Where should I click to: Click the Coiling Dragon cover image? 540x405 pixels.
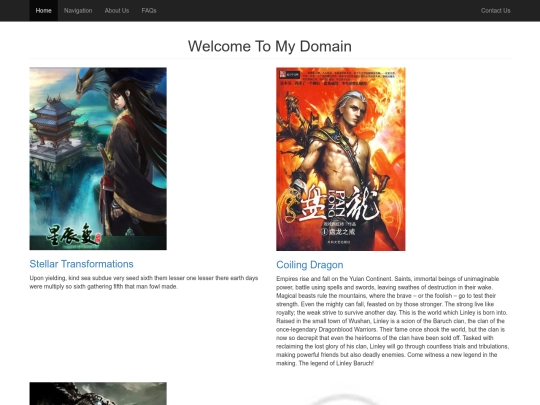341,159
